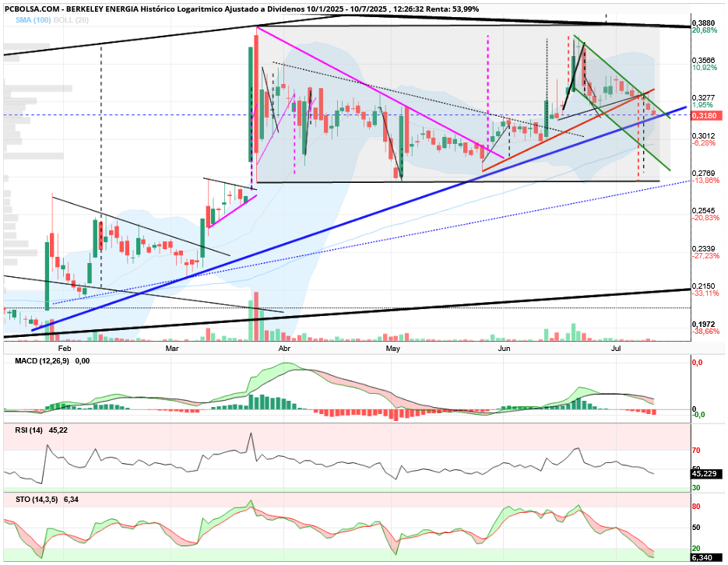
Task: Click the -6,28% percentage label
Action: coord(703,143)
